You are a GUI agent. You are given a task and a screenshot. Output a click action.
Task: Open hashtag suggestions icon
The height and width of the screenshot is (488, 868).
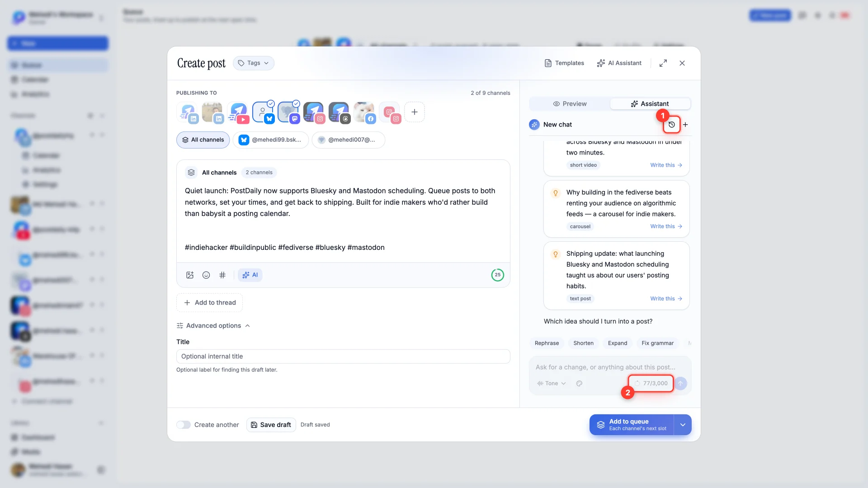tap(222, 275)
